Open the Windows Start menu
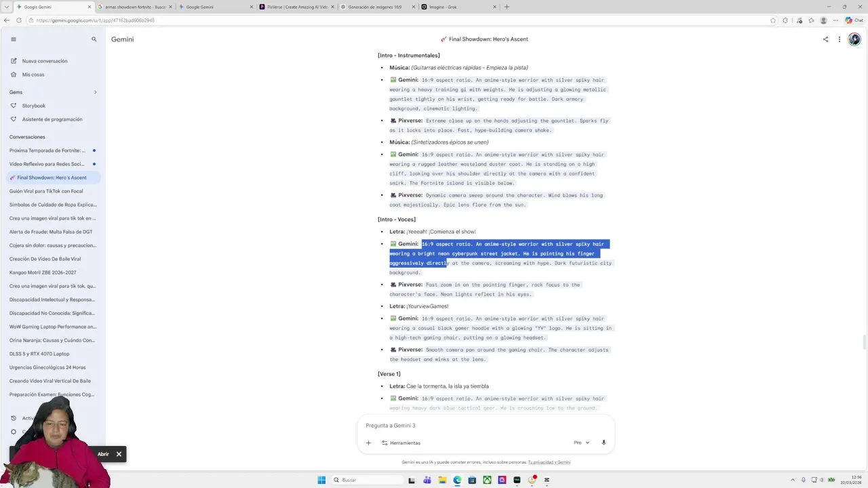The image size is (868, 488). (x=321, y=480)
